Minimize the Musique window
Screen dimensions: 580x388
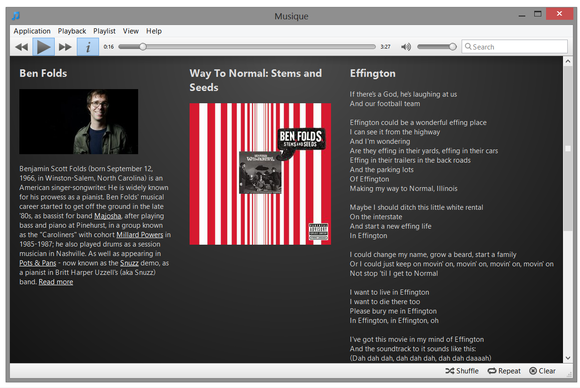(x=522, y=15)
